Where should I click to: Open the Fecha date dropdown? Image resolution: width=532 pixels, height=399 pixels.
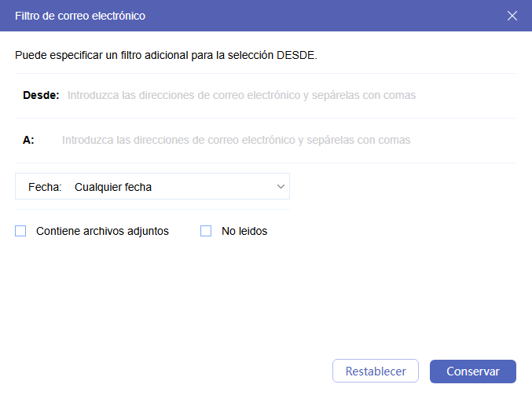point(152,187)
